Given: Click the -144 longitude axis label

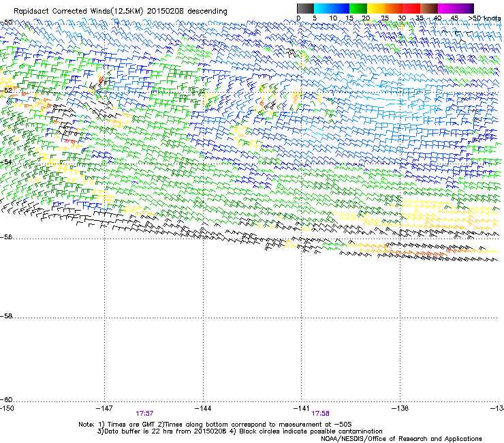Looking at the screenshot, I should 203,408.
